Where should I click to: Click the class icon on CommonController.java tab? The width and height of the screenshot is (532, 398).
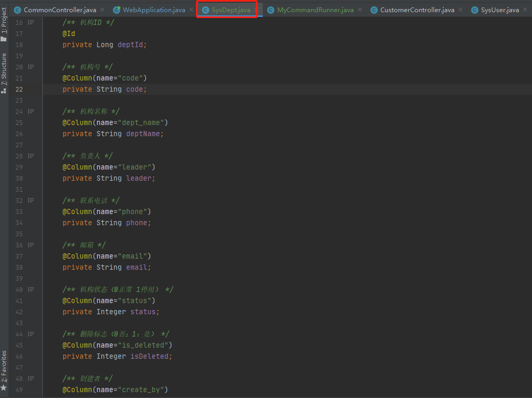pyautogui.click(x=17, y=10)
